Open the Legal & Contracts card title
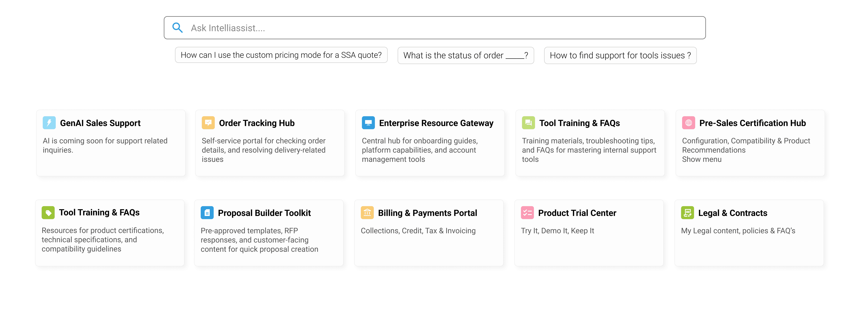Viewport: 868px width, 328px height. click(x=732, y=213)
